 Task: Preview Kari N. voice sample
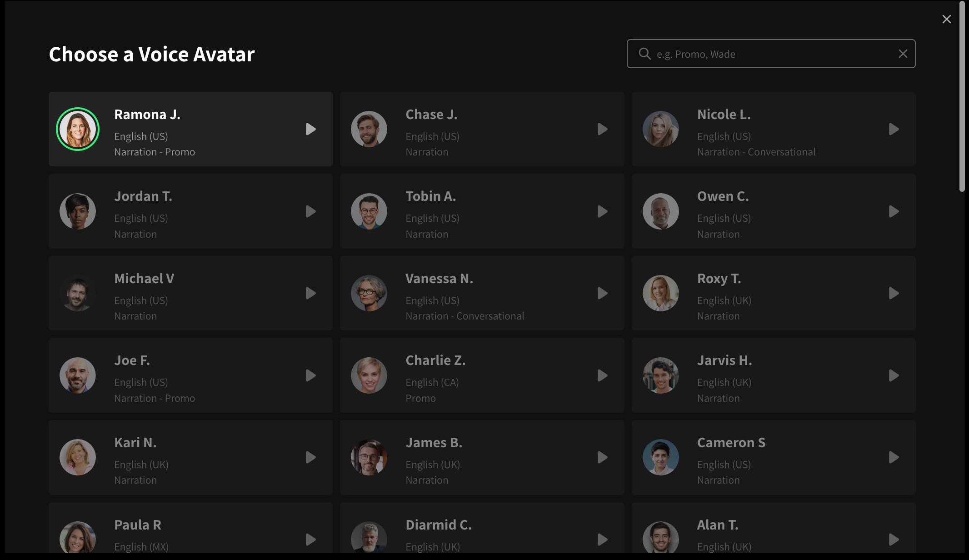pos(311,457)
